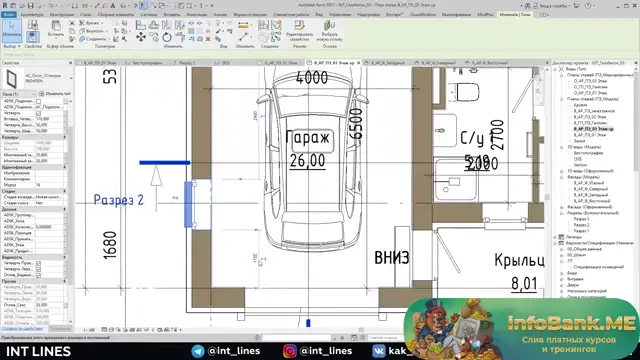Toggle the ADSK_Подоконник checkbox
This screenshot has width=640, height=360.
pyautogui.click(x=38, y=101)
